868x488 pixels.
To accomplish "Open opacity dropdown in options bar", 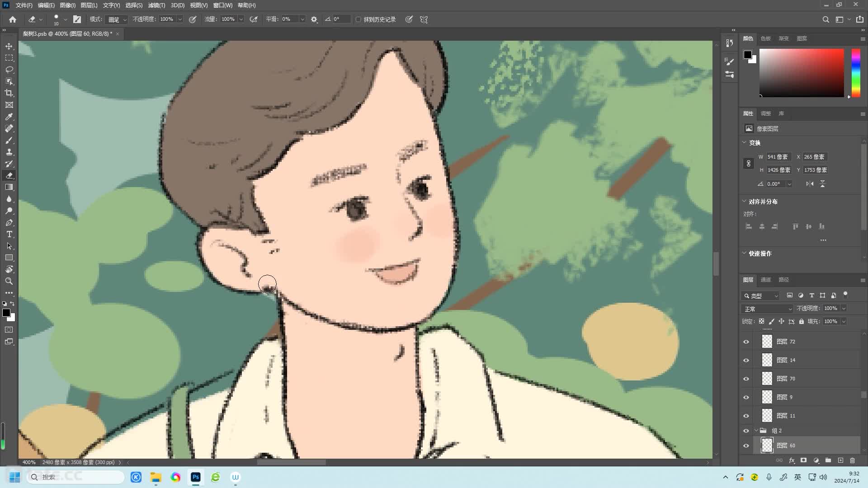I will [x=180, y=19].
